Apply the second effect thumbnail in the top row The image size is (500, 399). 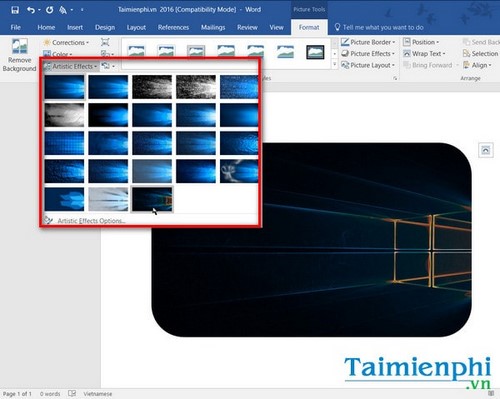point(108,87)
